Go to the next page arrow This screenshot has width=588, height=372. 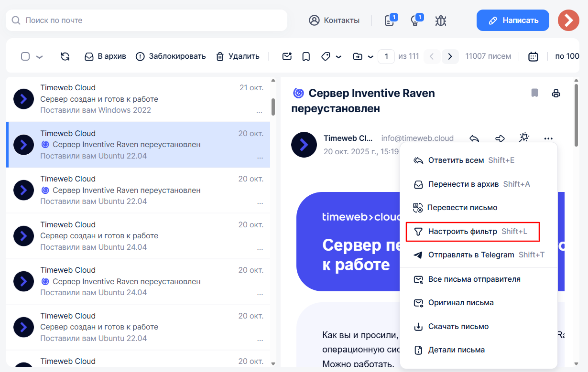[x=450, y=56]
